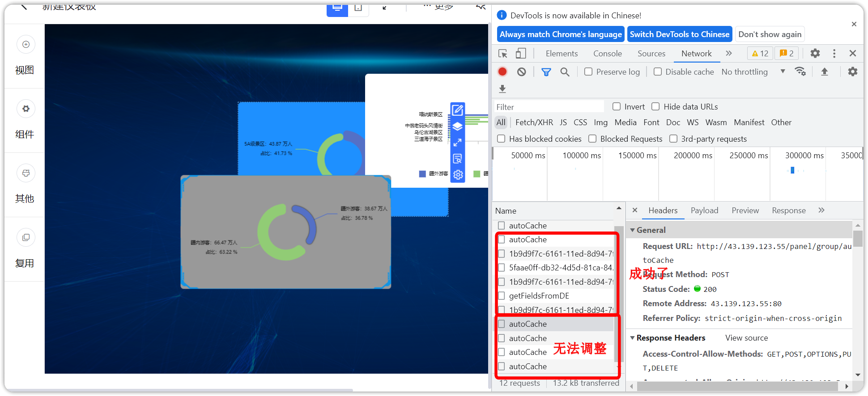Collapse the General headers section

click(633, 230)
